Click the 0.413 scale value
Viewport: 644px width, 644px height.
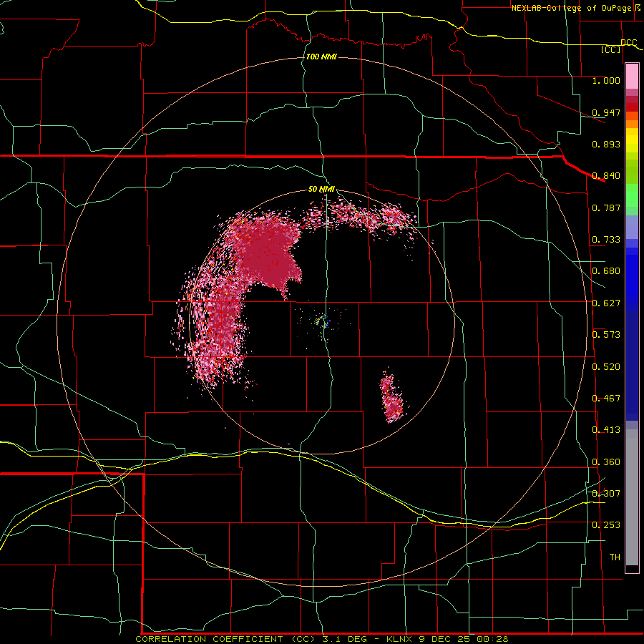[606, 429]
